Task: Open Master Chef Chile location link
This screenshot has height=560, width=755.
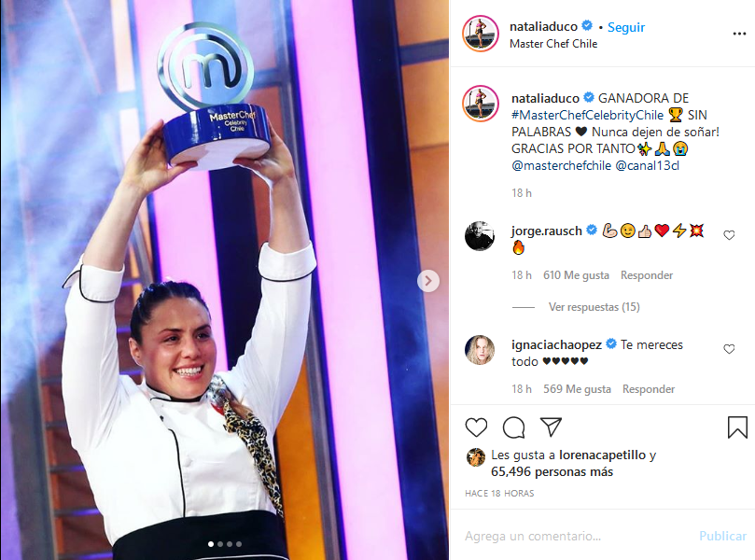Action: tap(553, 44)
